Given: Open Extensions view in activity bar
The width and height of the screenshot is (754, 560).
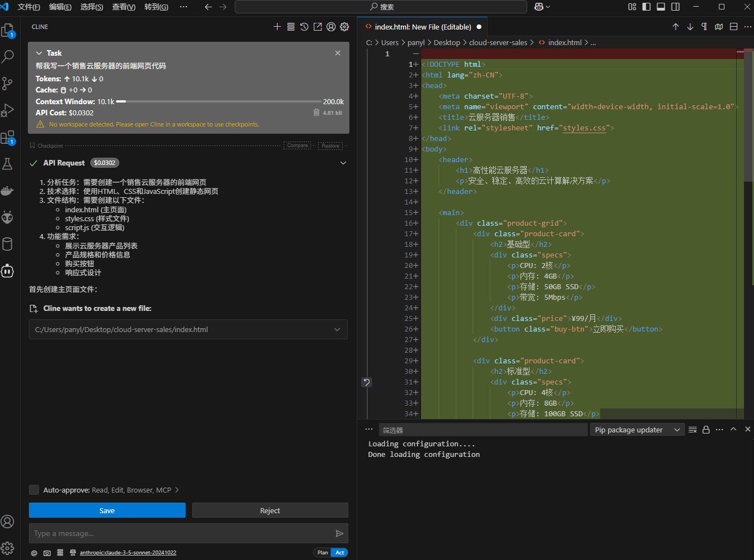Looking at the screenshot, I should click(8, 138).
